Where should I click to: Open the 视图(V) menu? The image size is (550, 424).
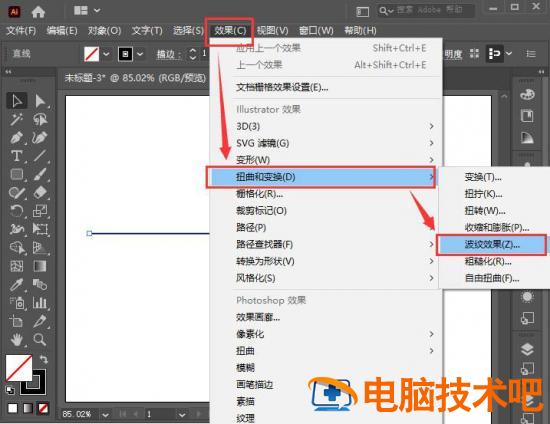point(272,31)
